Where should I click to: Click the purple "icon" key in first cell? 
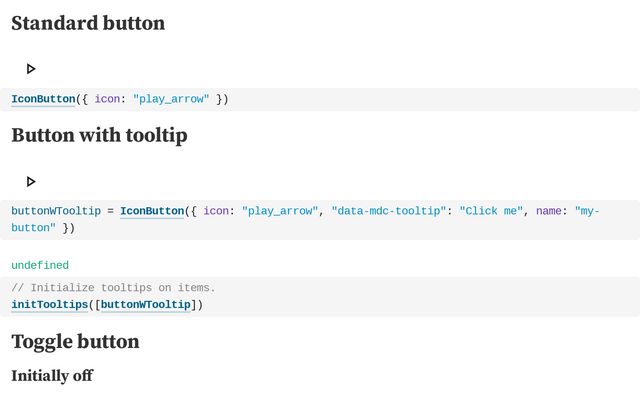tap(107, 99)
